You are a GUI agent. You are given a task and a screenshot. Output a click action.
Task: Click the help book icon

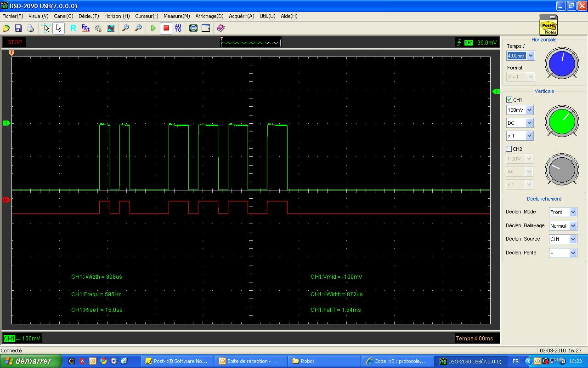click(x=220, y=28)
